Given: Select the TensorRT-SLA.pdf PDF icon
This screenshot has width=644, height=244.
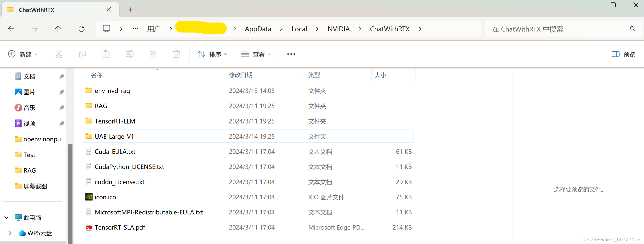Looking at the screenshot, I should pyautogui.click(x=89, y=227).
